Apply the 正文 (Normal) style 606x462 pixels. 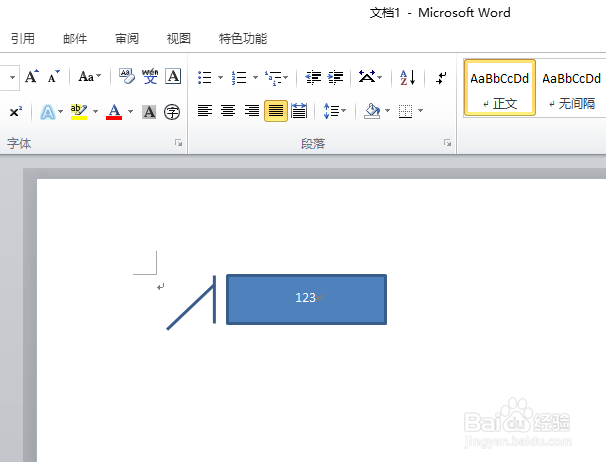tap(500, 88)
